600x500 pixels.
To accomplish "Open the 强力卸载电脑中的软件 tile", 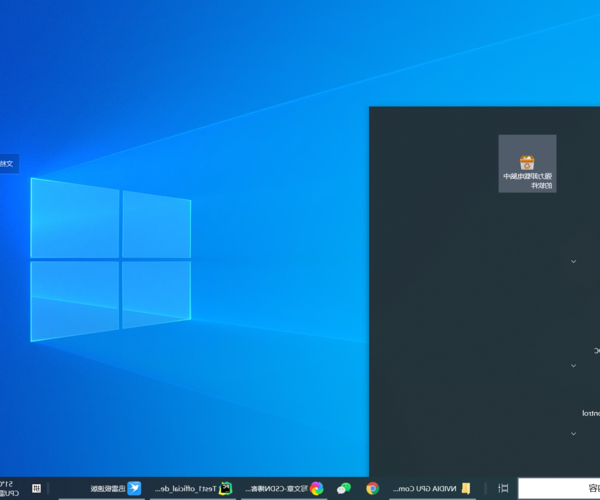I will [x=527, y=163].
